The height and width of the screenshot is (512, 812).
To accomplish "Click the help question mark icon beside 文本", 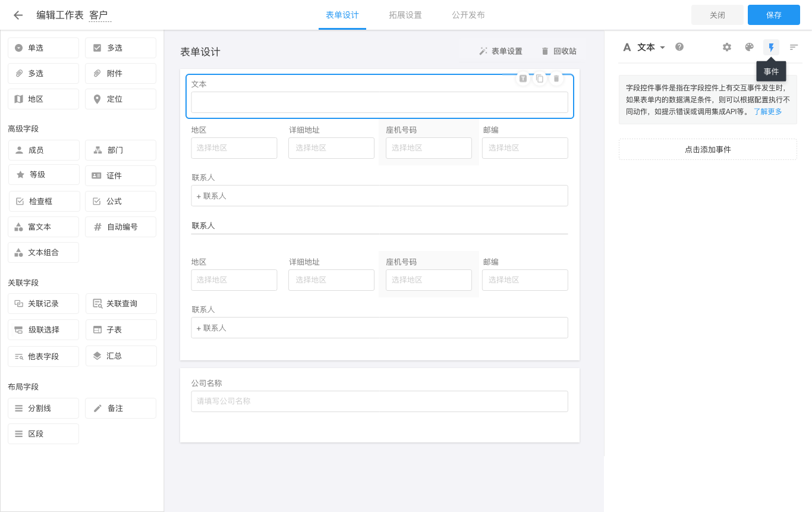I will coord(679,47).
